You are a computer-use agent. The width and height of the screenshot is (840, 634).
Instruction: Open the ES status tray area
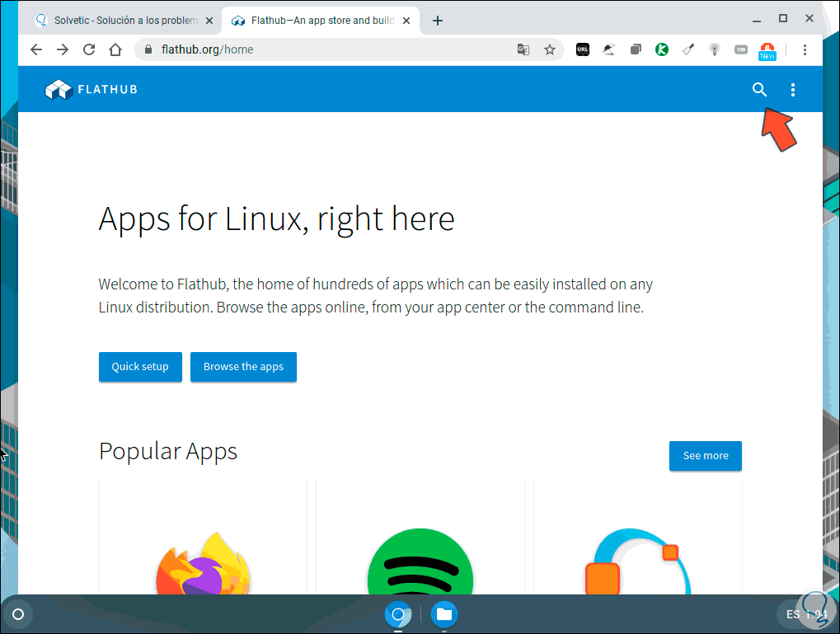pos(805,614)
